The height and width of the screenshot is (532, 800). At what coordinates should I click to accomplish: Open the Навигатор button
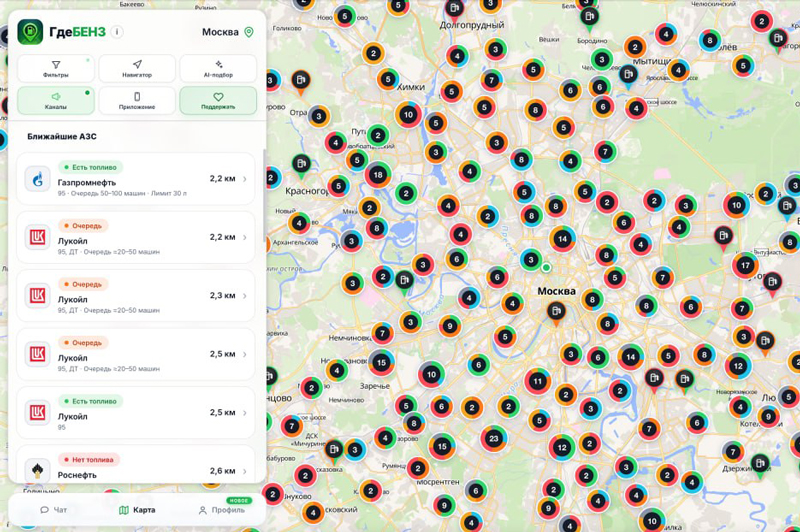[137, 68]
